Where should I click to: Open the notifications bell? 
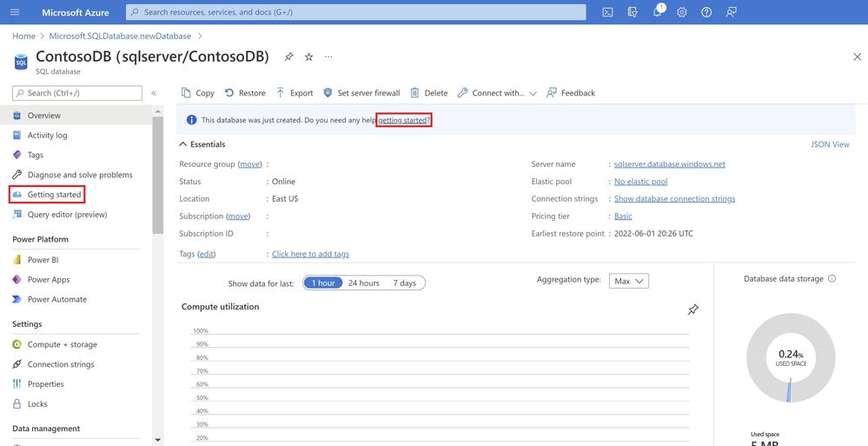tap(658, 12)
